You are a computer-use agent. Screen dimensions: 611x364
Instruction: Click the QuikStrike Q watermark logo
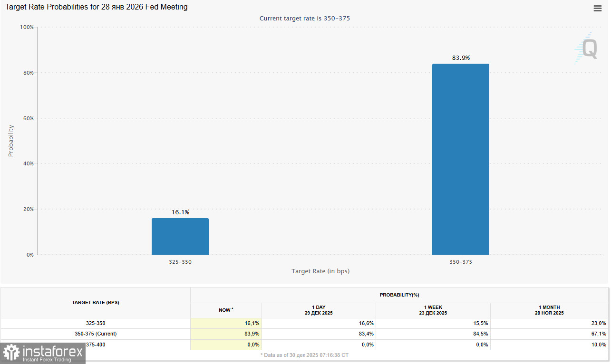pos(587,48)
